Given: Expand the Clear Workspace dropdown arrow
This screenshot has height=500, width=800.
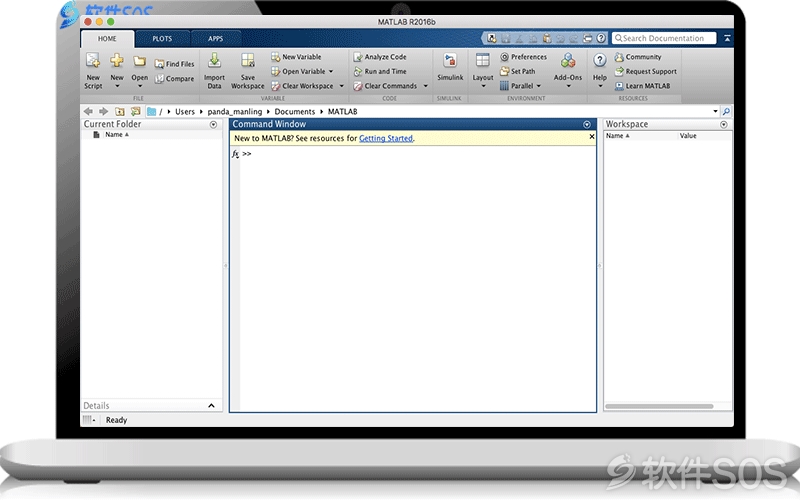Looking at the screenshot, I should [341, 86].
